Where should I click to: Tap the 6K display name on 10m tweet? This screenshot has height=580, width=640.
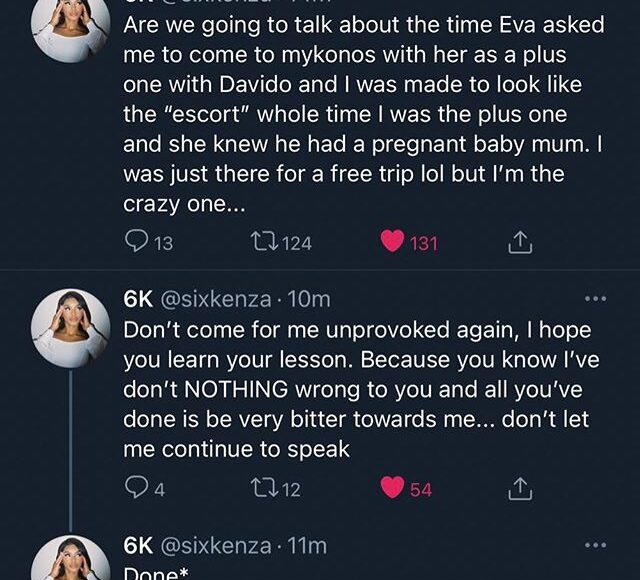(137, 299)
